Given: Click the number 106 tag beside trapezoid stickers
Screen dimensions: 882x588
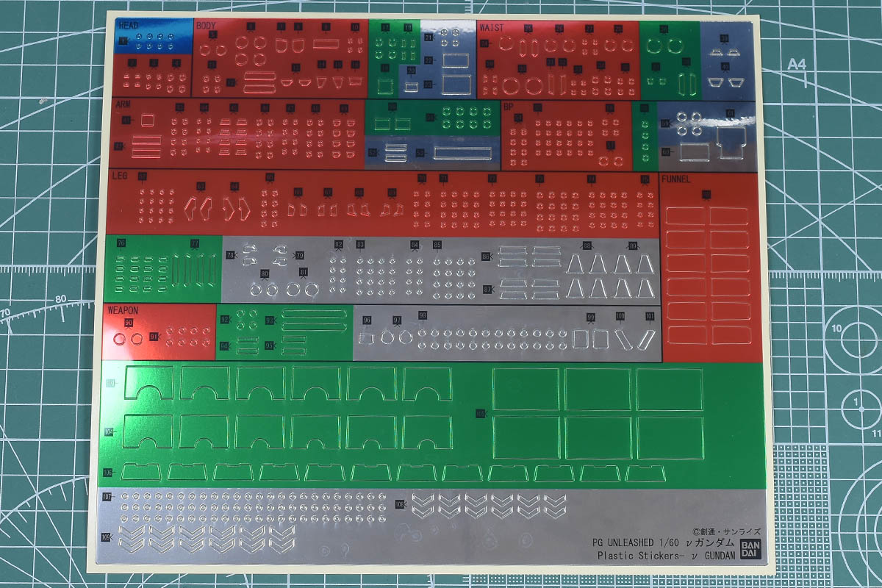Looking at the screenshot, I should (x=107, y=472).
